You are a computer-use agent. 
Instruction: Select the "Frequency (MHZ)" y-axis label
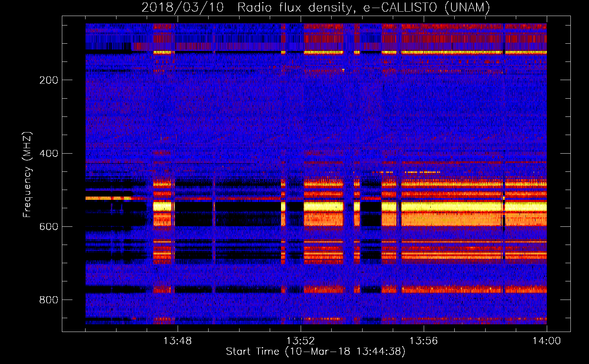[x=27, y=175]
